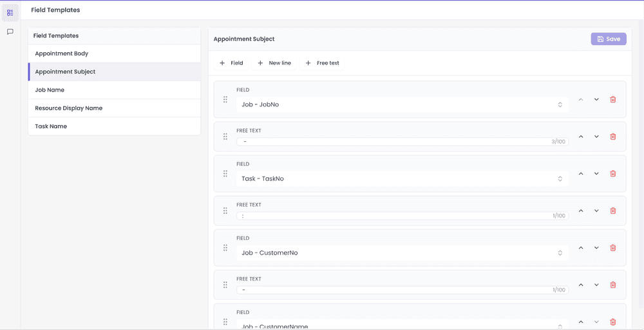Image resolution: width=644 pixels, height=330 pixels.
Task: Click the Save button
Action: [x=609, y=39]
